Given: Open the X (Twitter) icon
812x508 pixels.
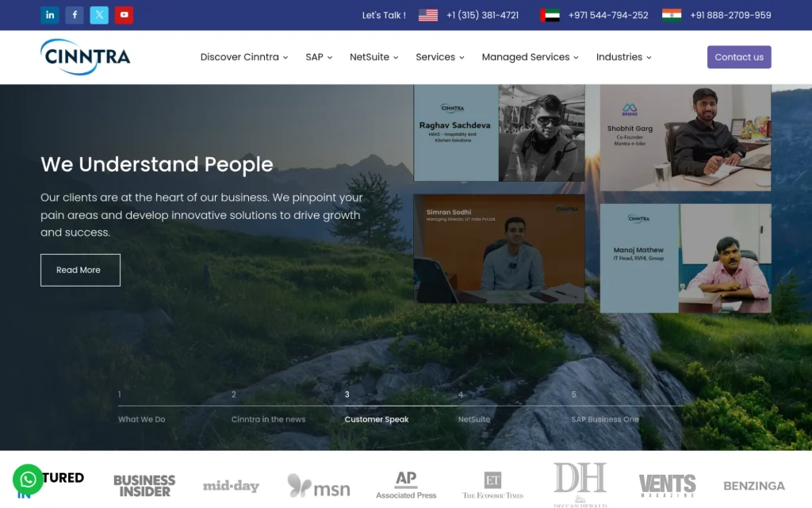Looking at the screenshot, I should (x=99, y=15).
